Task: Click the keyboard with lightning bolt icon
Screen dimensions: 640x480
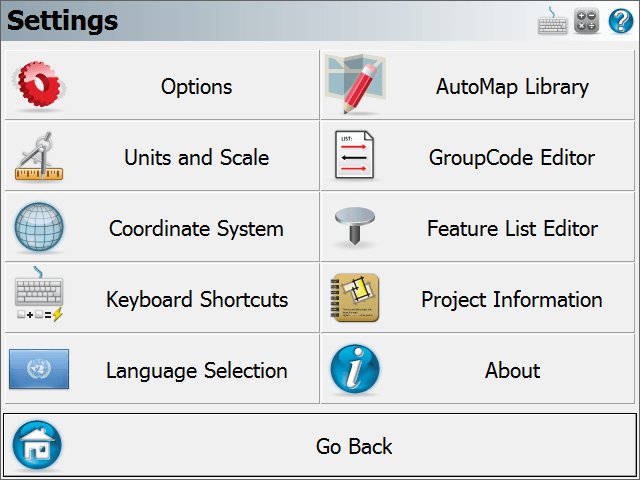Action: 39,294
